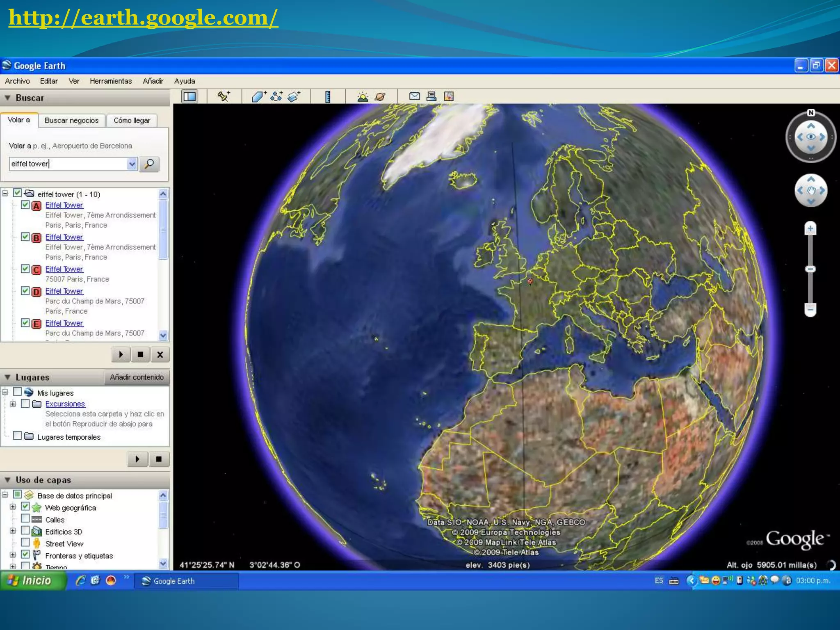Collapse the Buscar panel

7,98
